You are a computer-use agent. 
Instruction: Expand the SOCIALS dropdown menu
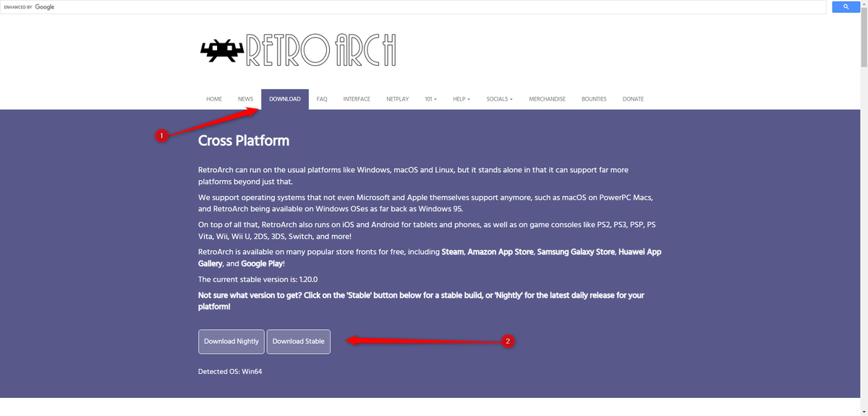pos(499,99)
